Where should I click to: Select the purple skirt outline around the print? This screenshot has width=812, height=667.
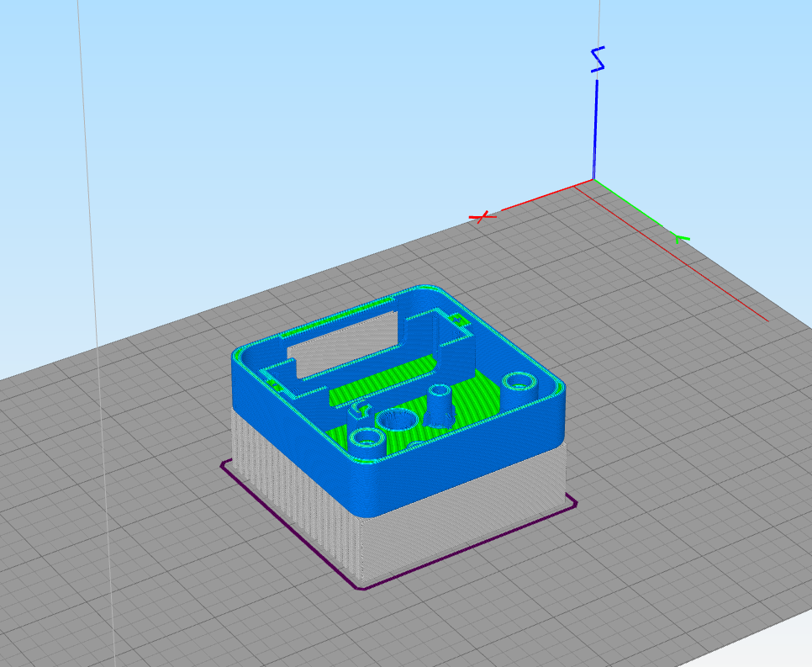pyautogui.click(x=398, y=524)
